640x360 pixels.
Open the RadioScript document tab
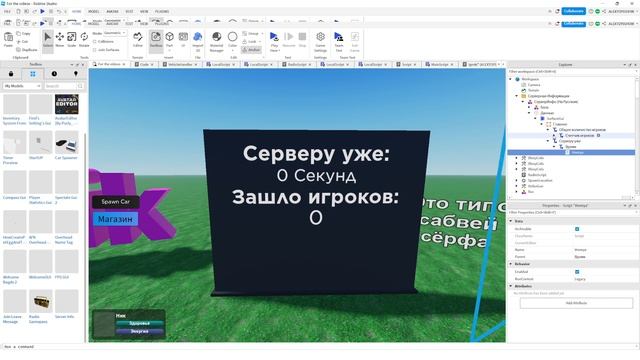point(297,64)
